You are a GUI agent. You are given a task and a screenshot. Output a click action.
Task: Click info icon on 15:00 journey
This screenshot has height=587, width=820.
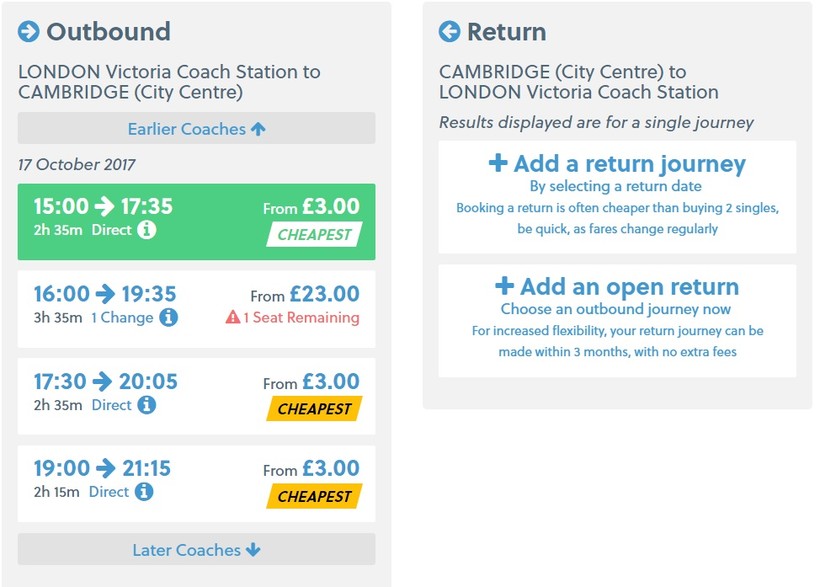point(147,230)
